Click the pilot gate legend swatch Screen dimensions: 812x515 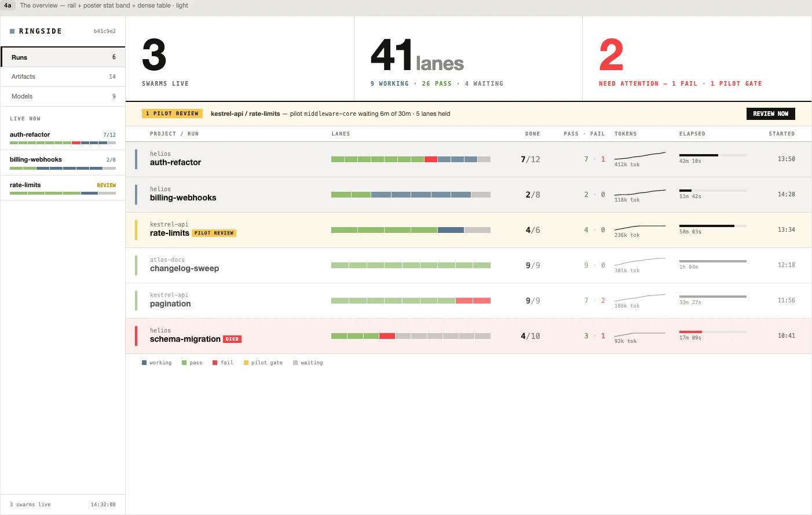(x=246, y=363)
